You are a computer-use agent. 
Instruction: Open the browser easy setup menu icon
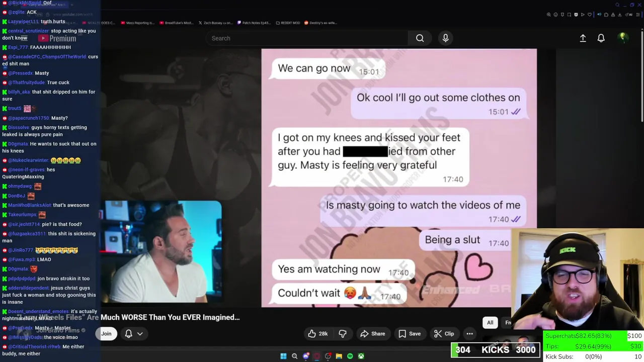click(x=638, y=15)
